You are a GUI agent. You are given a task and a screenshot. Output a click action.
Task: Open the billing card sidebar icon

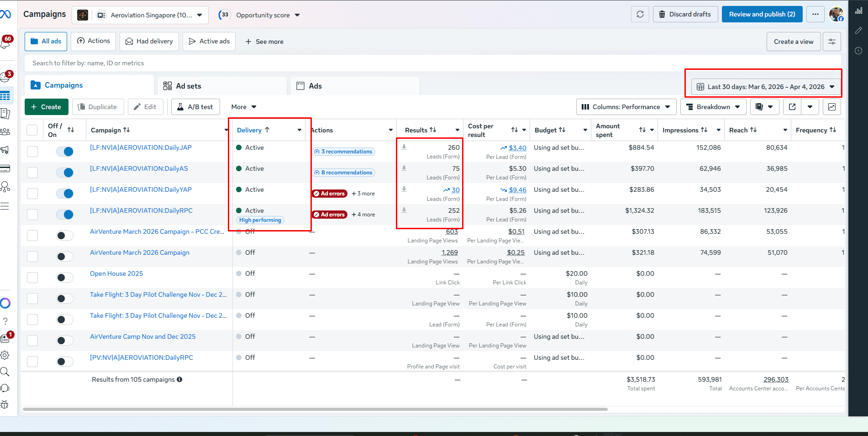pos(5,168)
